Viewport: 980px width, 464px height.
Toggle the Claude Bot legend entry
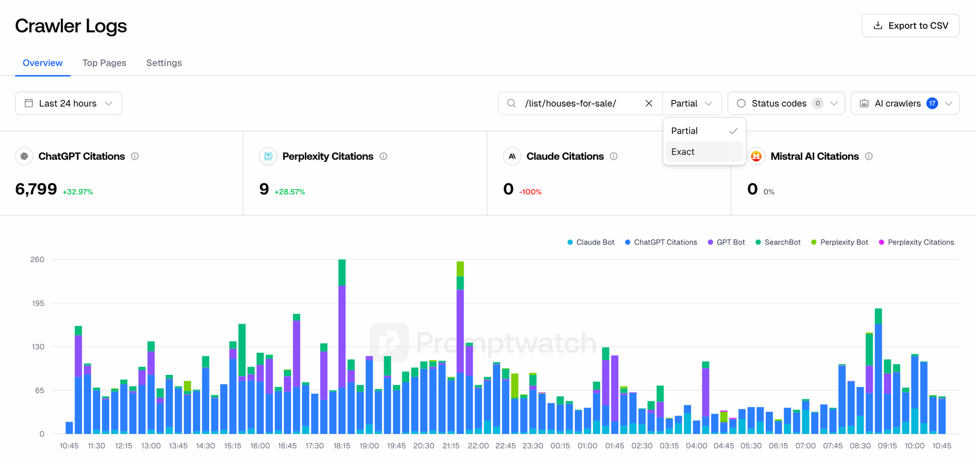click(x=591, y=242)
